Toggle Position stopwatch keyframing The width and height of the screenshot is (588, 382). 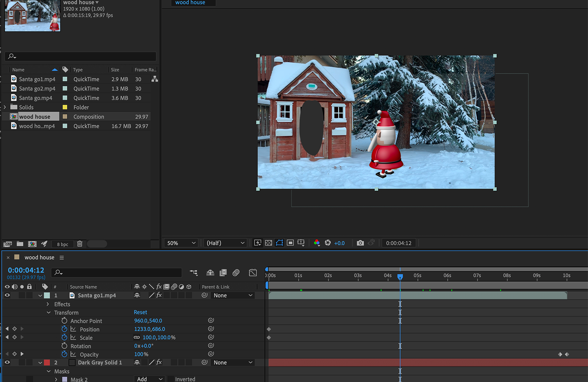click(65, 329)
